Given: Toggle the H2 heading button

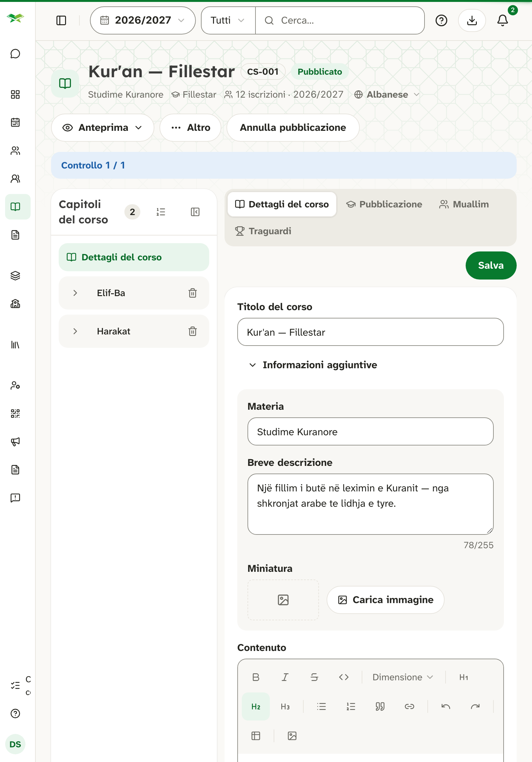Looking at the screenshot, I should tap(256, 706).
